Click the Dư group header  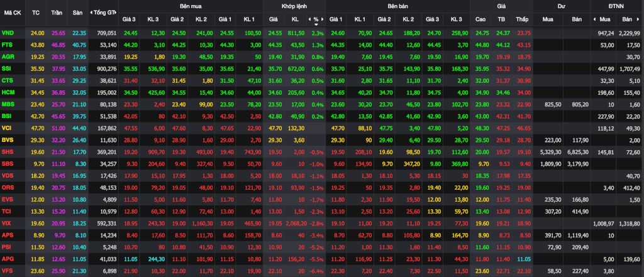[x=562, y=6]
